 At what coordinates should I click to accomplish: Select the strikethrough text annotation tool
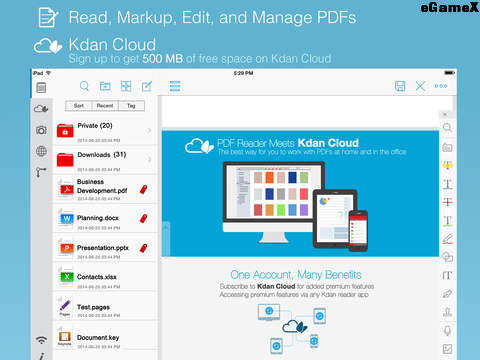447,202
